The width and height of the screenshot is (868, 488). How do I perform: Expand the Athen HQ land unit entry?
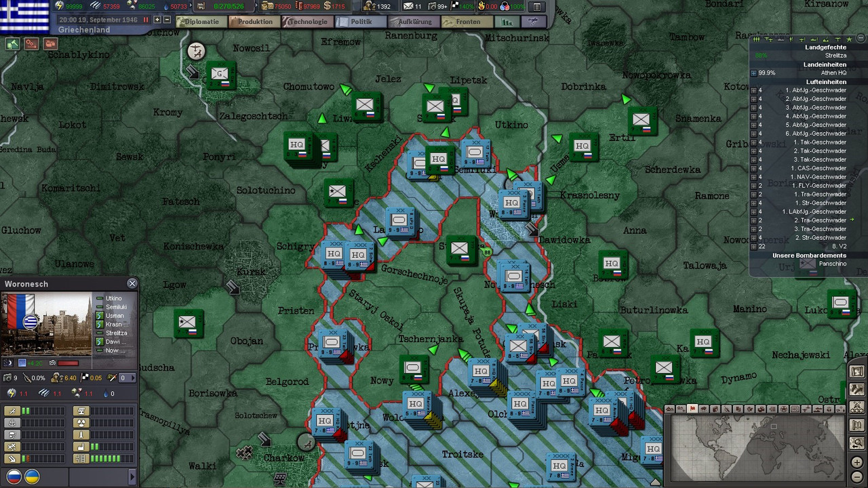753,73
